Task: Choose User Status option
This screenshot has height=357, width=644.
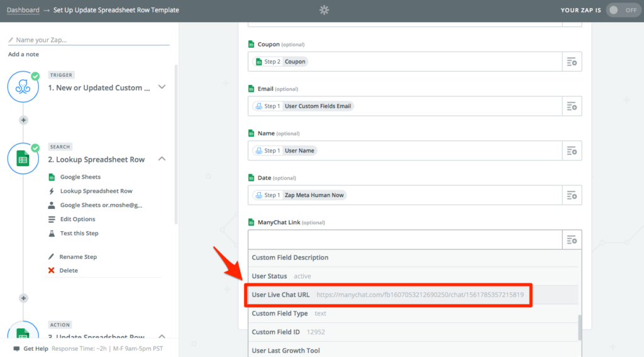Action: click(x=413, y=276)
